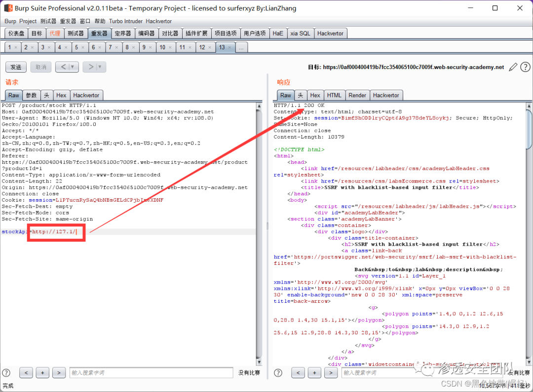The width and height of the screenshot is (533, 392).
Task: Close repeater tab 13
Action: [x=230, y=47]
